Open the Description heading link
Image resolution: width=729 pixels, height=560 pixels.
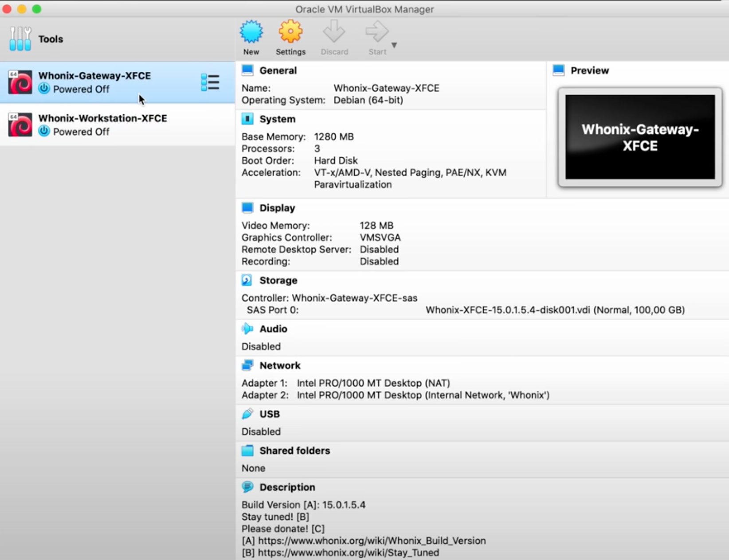pos(287,487)
